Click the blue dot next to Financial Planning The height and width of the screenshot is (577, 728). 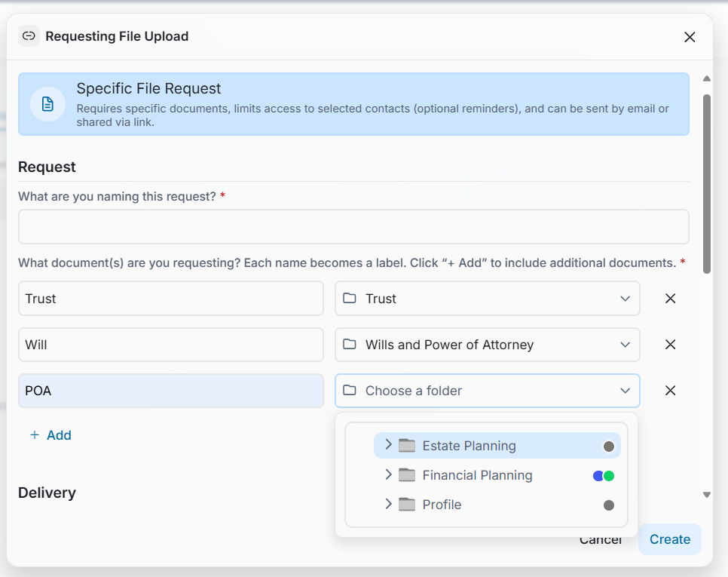pos(598,476)
